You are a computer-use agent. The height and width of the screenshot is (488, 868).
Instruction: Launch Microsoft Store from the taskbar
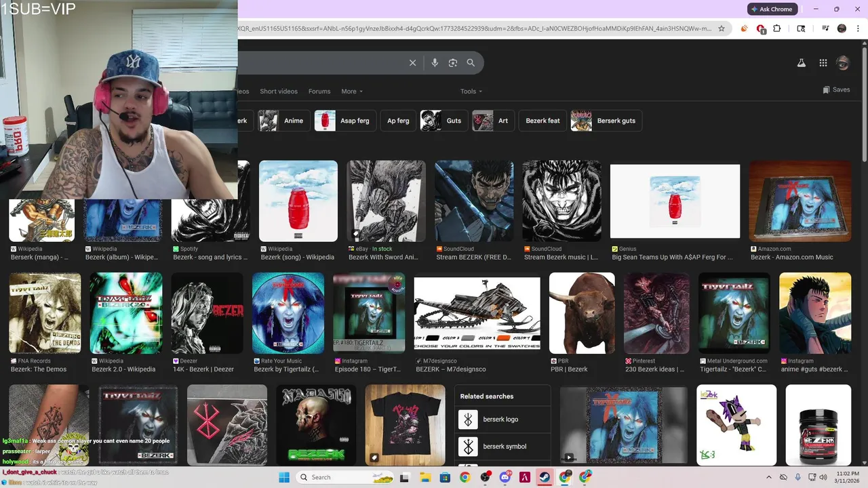pyautogui.click(x=444, y=477)
